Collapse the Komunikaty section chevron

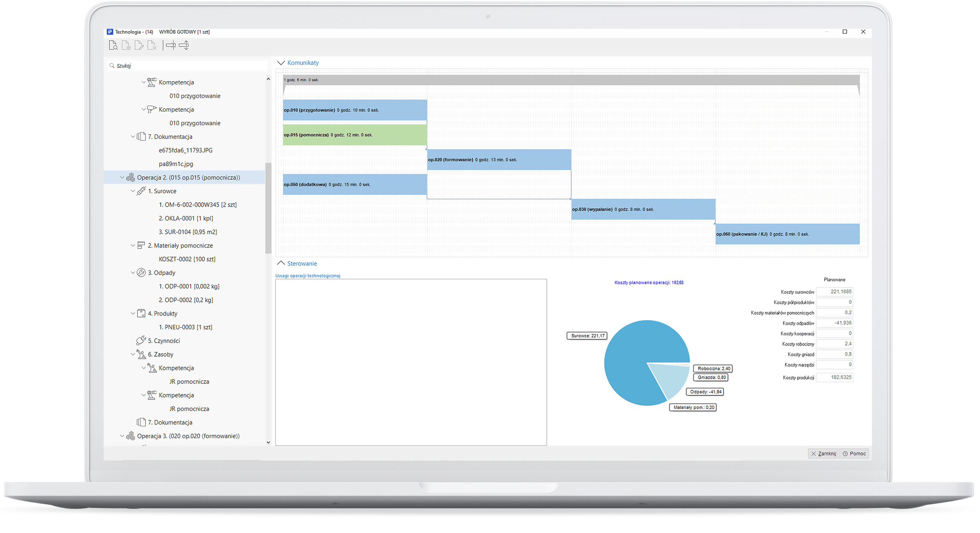point(281,63)
